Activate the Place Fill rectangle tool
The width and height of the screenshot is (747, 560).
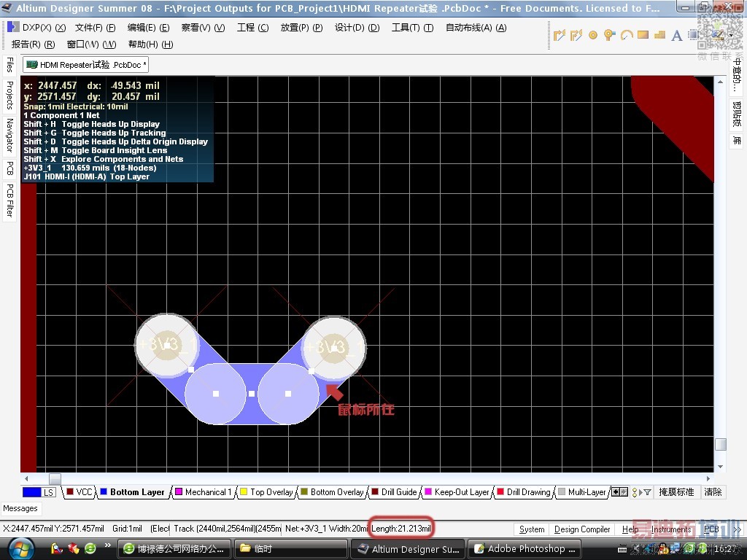[643, 35]
